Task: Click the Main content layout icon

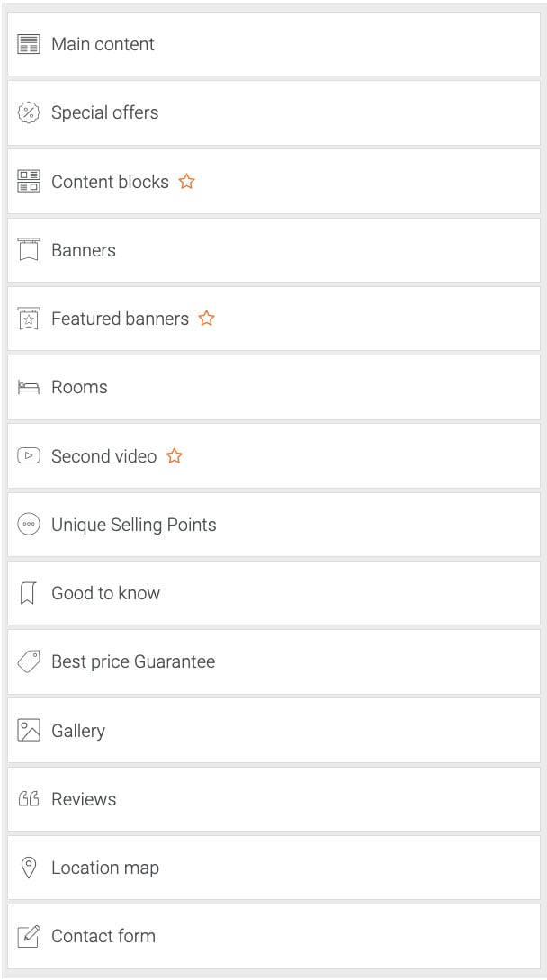Action: click(x=29, y=44)
